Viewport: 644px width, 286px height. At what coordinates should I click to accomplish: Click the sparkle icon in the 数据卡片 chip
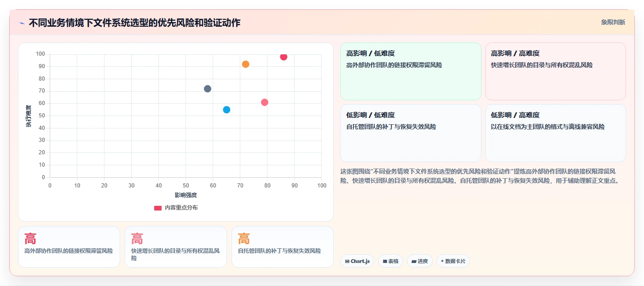point(442,261)
